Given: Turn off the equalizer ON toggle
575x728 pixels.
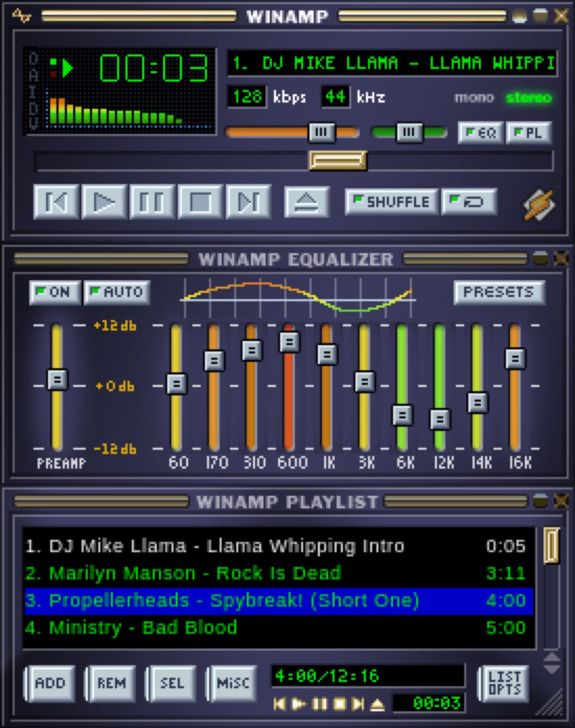Looking at the screenshot, I should coord(54,292).
